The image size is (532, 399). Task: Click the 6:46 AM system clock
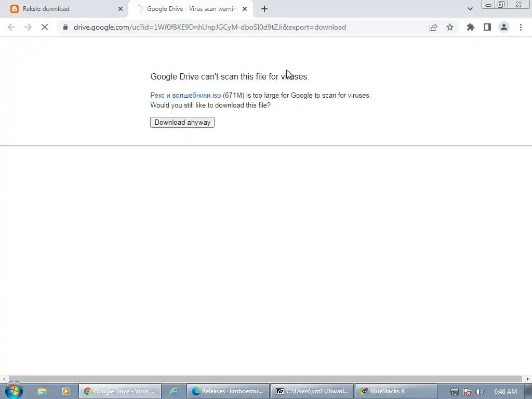coord(506,392)
